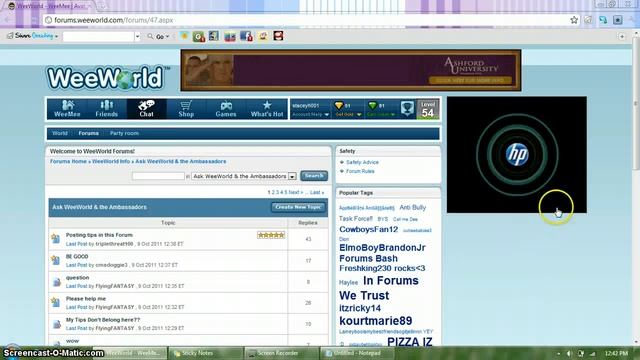Open the forum selector dropdown arrow

(x=292, y=176)
